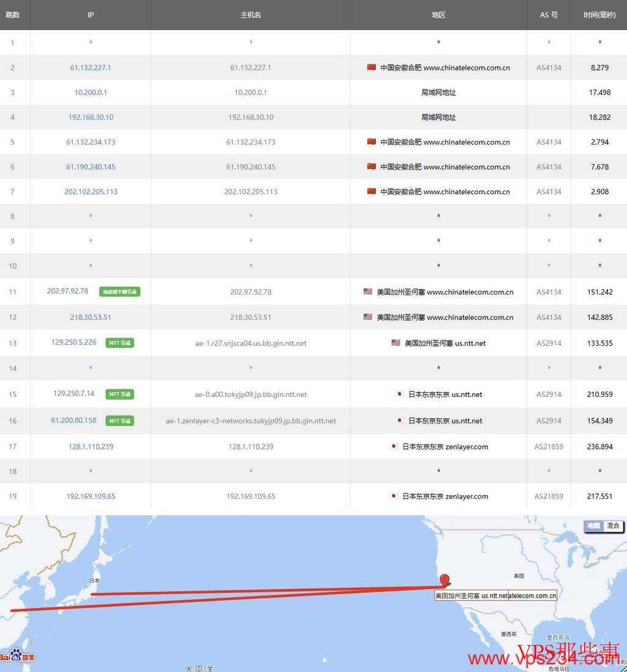
Task: Click the US flag icon in hop 11 row
Action: click(x=368, y=292)
